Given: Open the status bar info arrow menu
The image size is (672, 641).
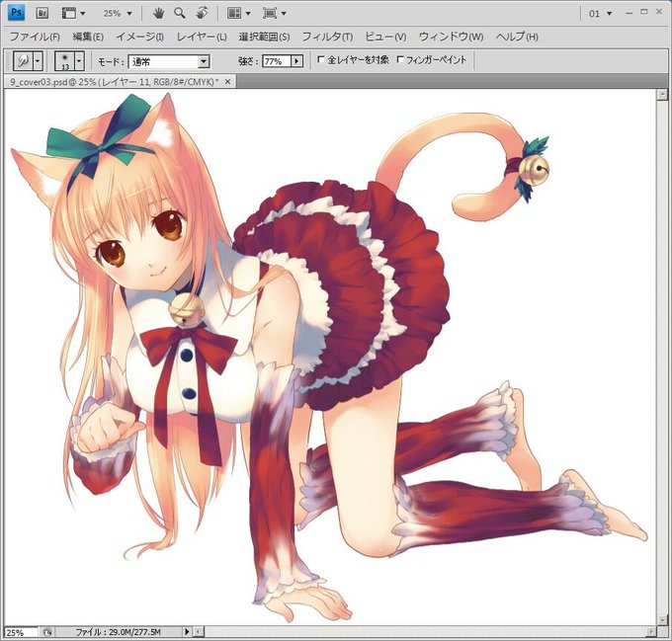Looking at the screenshot, I should click(187, 632).
